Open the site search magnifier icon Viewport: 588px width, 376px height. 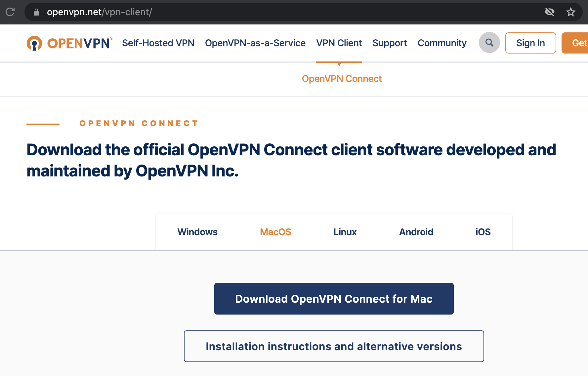click(x=489, y=43)
